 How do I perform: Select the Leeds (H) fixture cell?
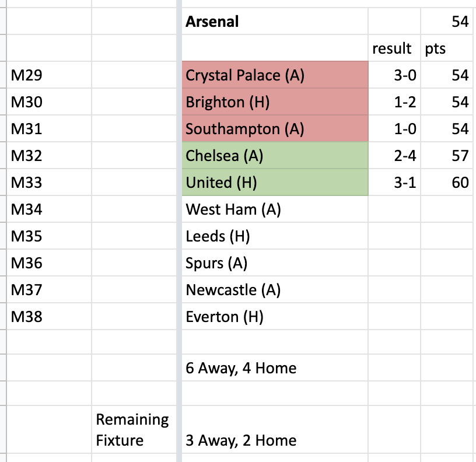(275, 236)
